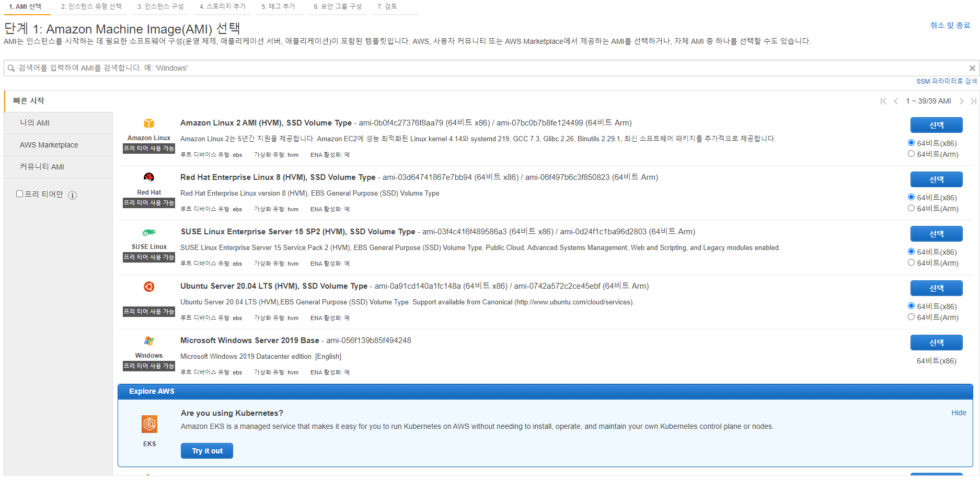Hide the Explore AWS panel
Image resolution: width=980 pixels, height=489 pixels.
click(959, 413)
